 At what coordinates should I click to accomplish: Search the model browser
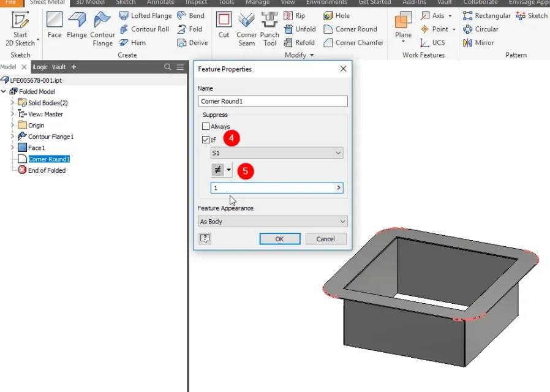click(168, 67)
